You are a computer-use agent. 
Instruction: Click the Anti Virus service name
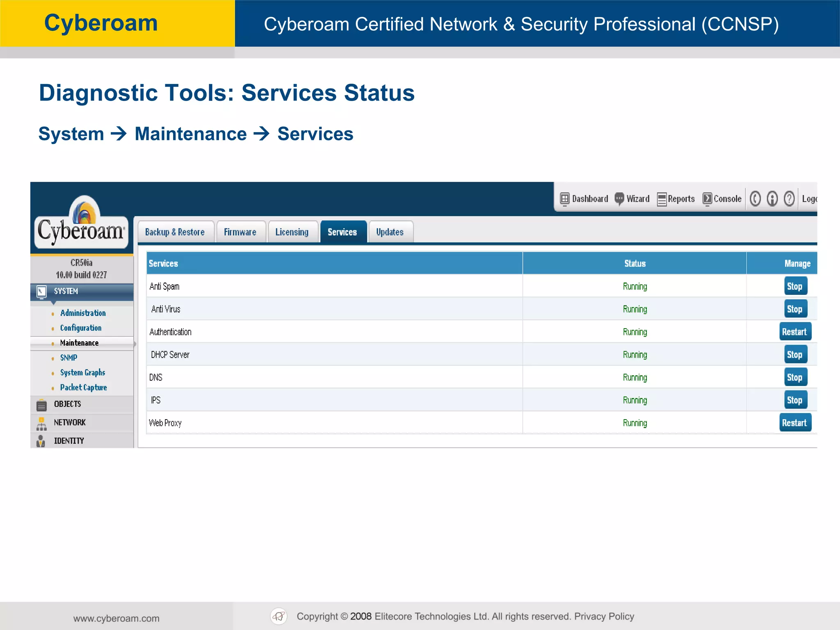click(166, 309)
